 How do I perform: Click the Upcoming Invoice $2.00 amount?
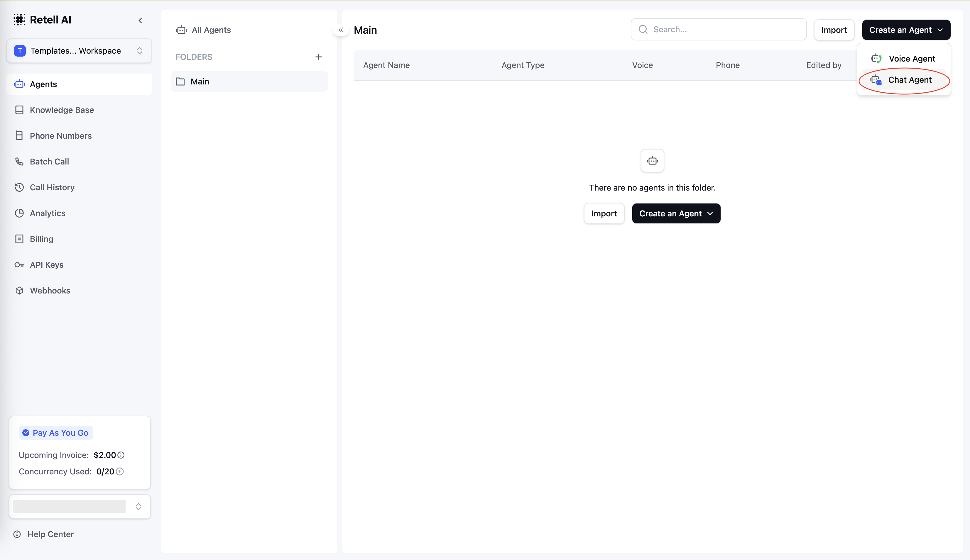tap(105, 455)
